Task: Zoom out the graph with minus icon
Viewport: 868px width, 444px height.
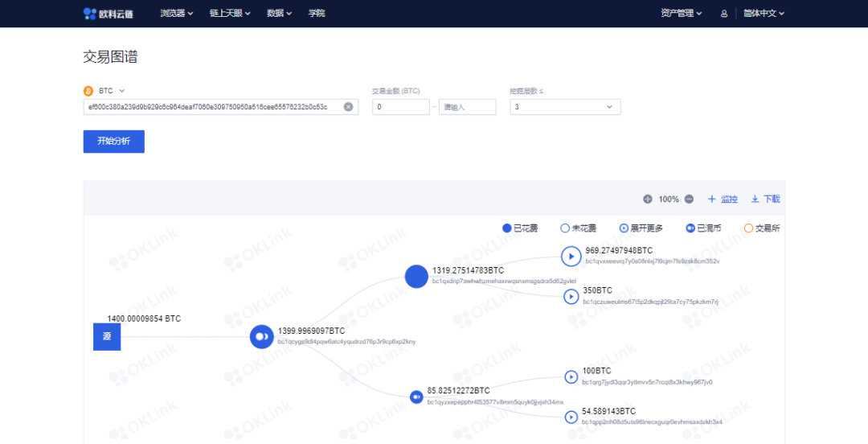Action: click(x=689, y=199)
